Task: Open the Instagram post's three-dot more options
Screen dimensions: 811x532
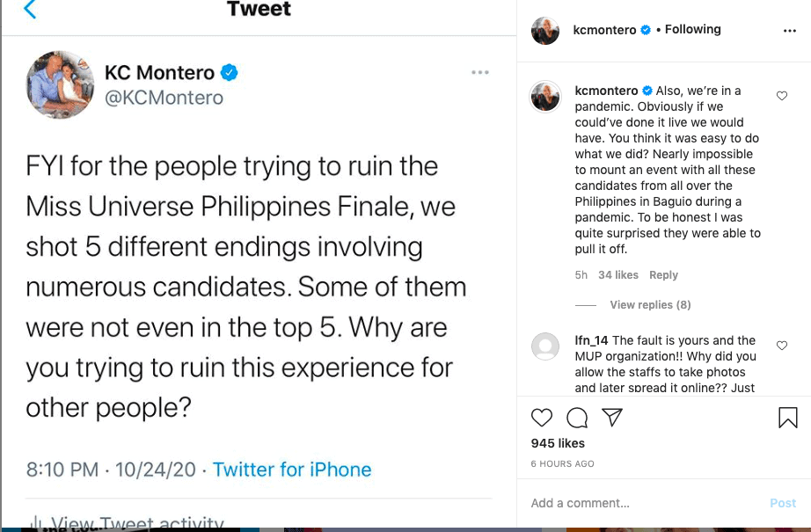Action: [790, 31]
